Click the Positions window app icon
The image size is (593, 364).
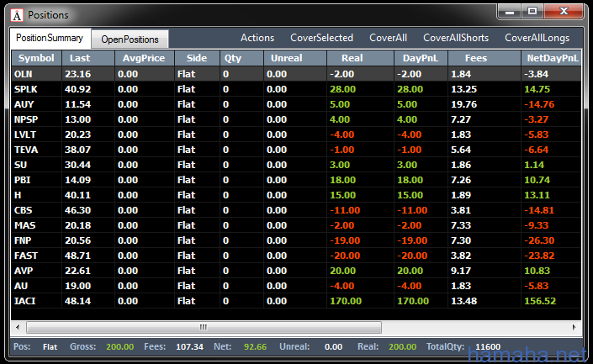pyautogui.click(x=17, y=15)
